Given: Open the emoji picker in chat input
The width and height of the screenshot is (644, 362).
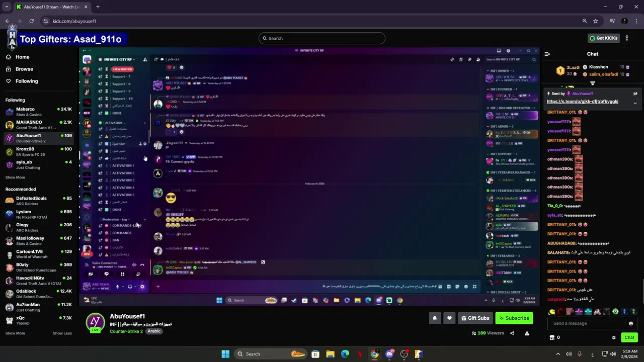Looking at the screenshot, I should [x=631, y=323].
